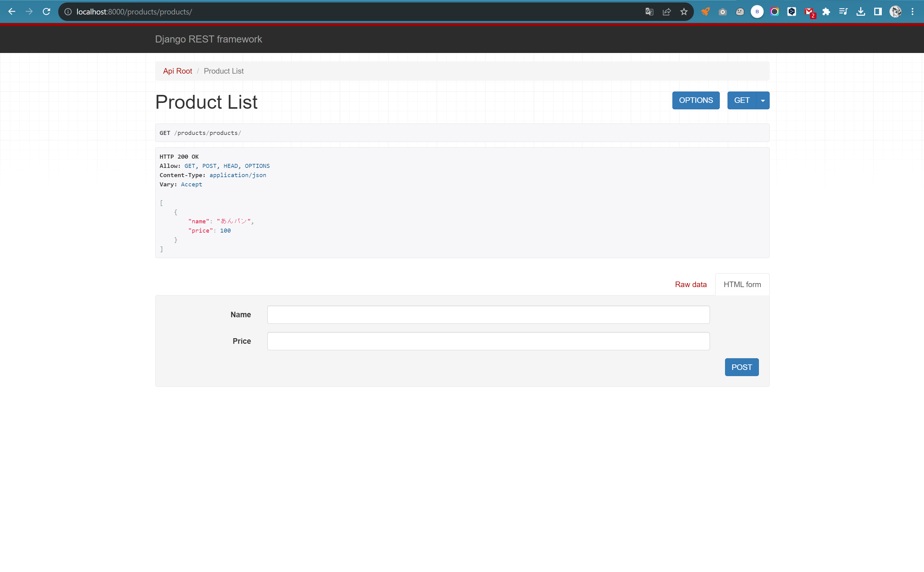Screen dimensions: 924x572
Task: Select the HTML form tab
Action: (x=742, y=284)
